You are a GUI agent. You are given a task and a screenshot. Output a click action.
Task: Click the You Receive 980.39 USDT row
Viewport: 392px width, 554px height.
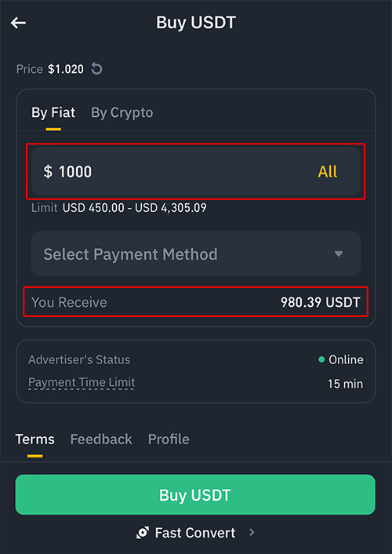[196, 302]
